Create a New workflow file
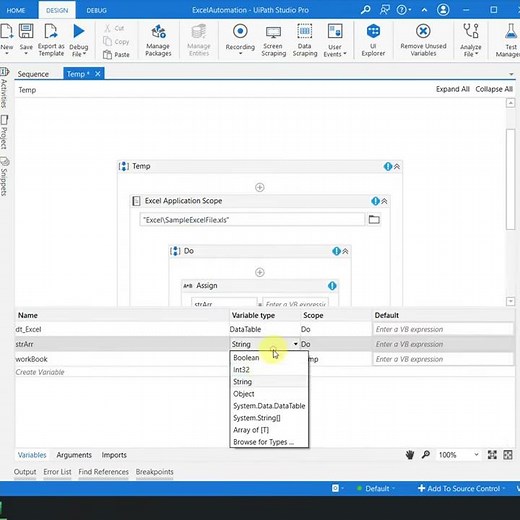 pyautogui.click(x=6, y=39)
